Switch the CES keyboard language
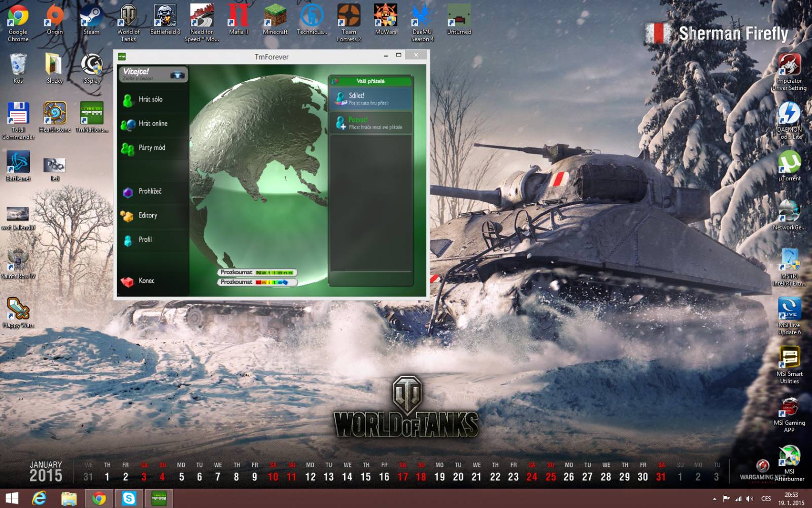This screenshot has width=812, height=508. pyautogui.click(x=766, y=499)
